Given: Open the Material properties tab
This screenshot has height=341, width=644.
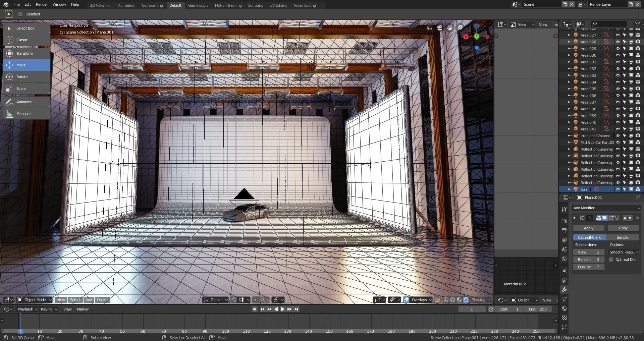Looking at the screenshot, I should tap(564, 308).
